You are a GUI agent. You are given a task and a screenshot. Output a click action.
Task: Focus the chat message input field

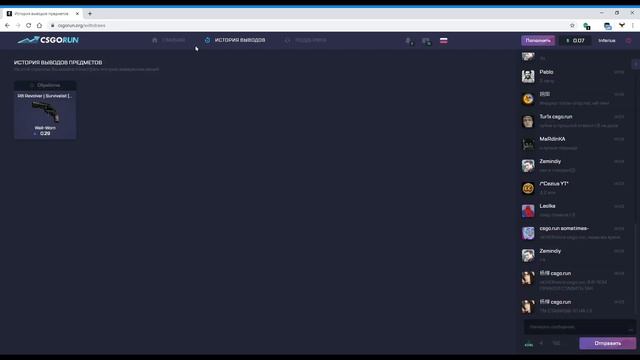[x=580, y=327]
